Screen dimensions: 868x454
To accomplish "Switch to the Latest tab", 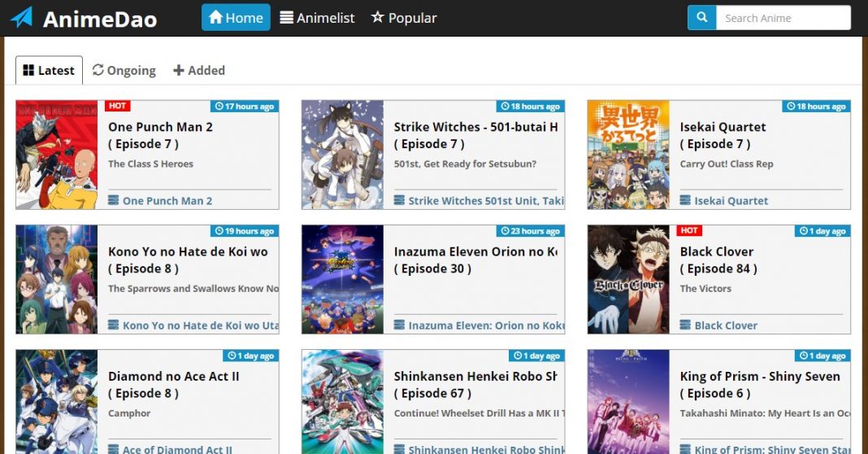I will click(x=49, y=71).
